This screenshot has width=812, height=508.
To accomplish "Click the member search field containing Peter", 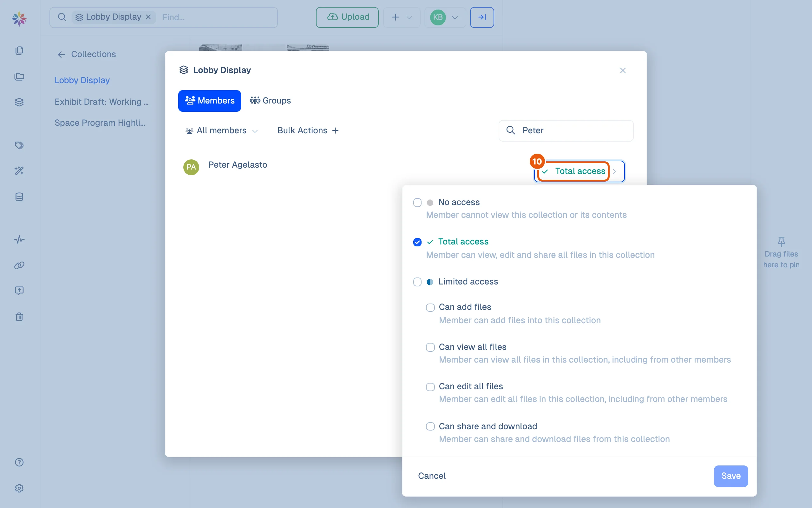I will point(566,131).
